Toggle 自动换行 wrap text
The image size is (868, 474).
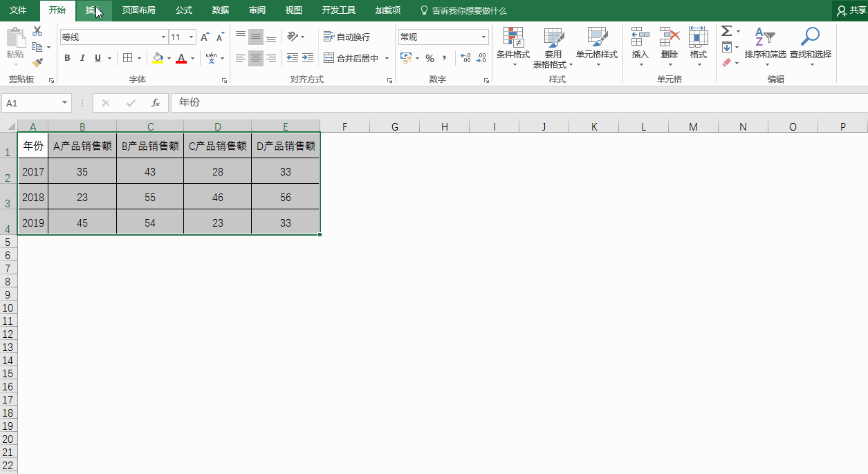pyautogui.click(x=347, y=37)
